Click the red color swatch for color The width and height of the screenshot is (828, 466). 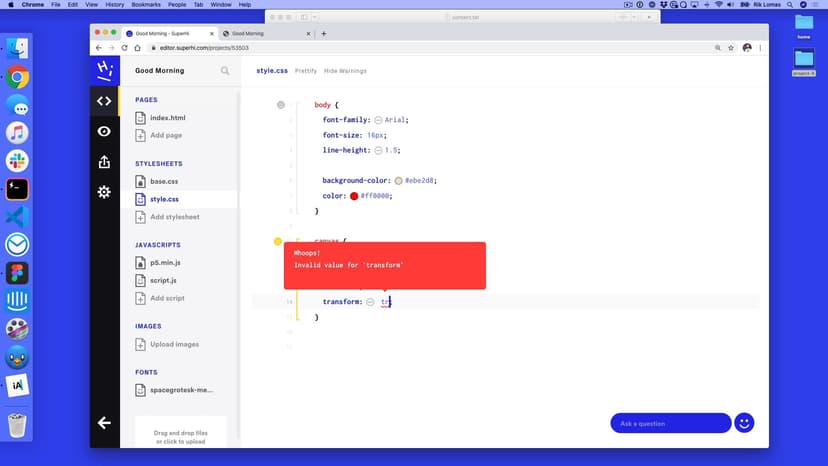tap(354, 196)
